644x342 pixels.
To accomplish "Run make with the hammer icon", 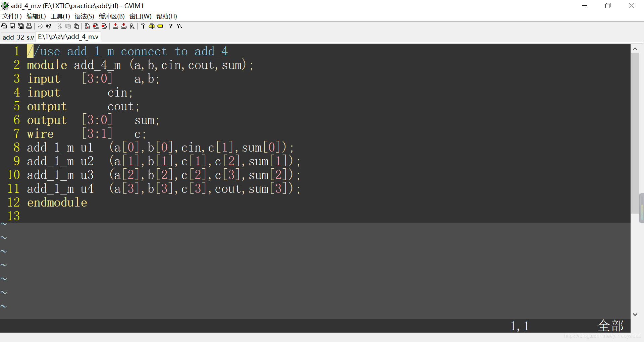I will (x=143, y=26).
